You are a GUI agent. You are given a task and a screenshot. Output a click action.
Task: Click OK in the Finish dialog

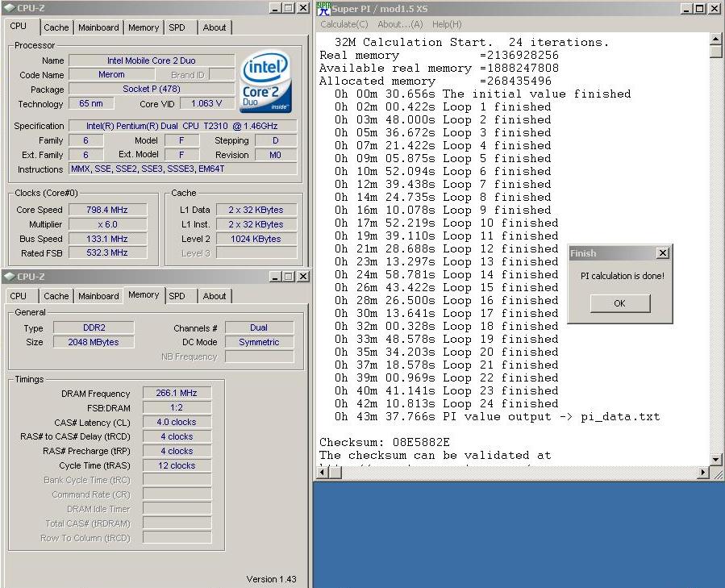pos(620,303)
